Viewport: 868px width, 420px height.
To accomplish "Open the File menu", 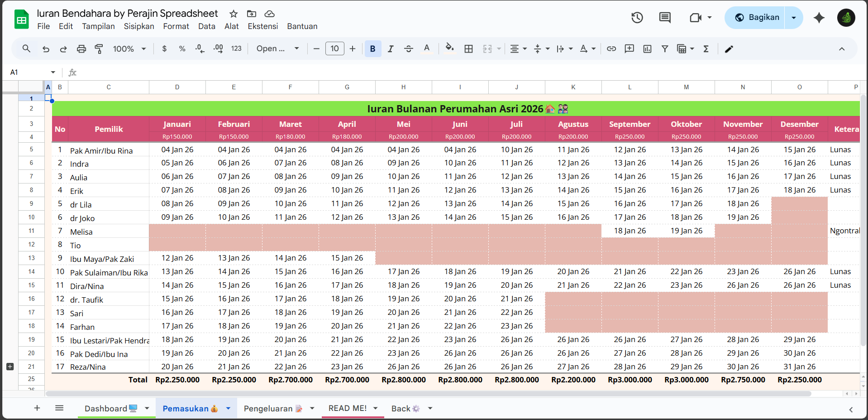I will point(43,26).
